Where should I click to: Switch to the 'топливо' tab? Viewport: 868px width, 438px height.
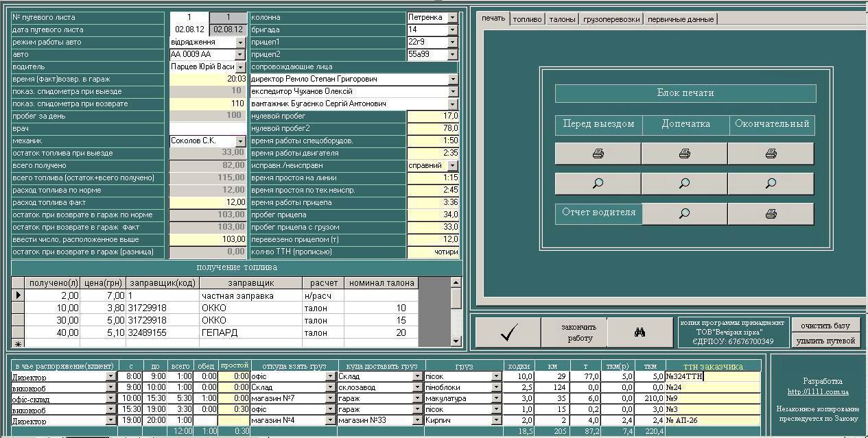pos(527,19)
